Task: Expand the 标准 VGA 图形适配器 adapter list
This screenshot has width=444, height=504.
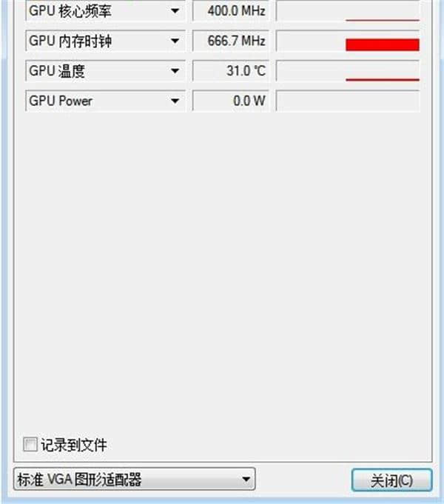Action: point(135,480)
